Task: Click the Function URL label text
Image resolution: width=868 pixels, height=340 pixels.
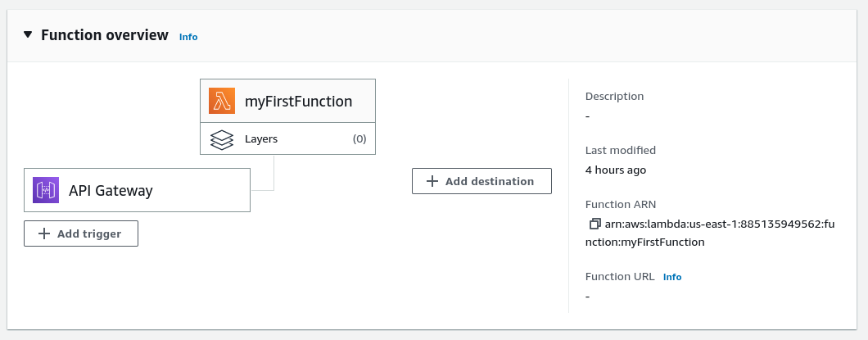Action: 619,277
